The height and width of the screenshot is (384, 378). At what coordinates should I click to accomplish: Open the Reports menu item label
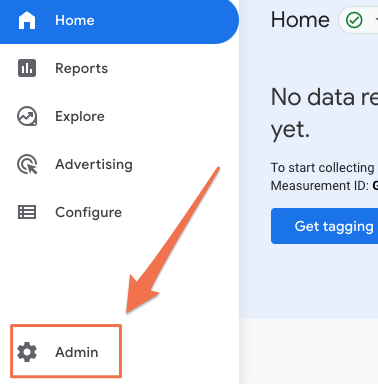81,68
